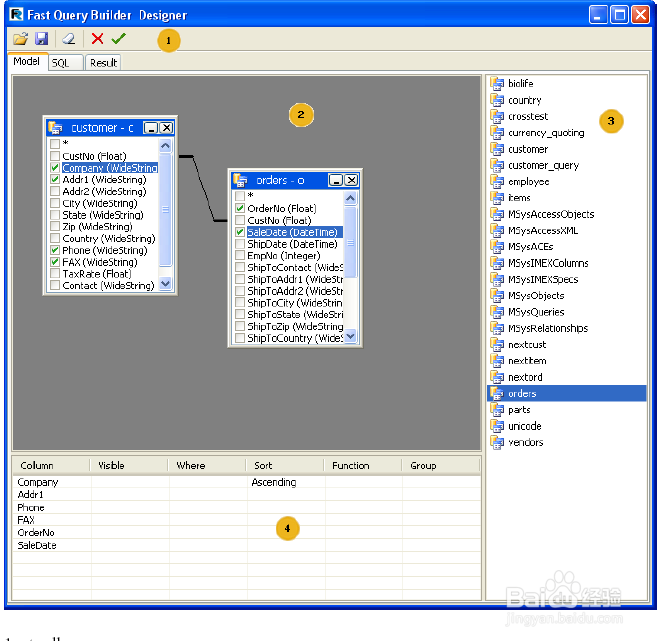Select the nextcust table icon
659x641 pixels.
pos(497,345)
